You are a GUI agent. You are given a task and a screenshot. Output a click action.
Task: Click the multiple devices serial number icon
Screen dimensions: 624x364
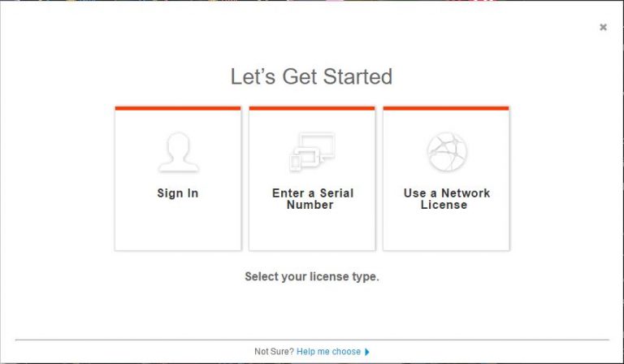[311, 152]
